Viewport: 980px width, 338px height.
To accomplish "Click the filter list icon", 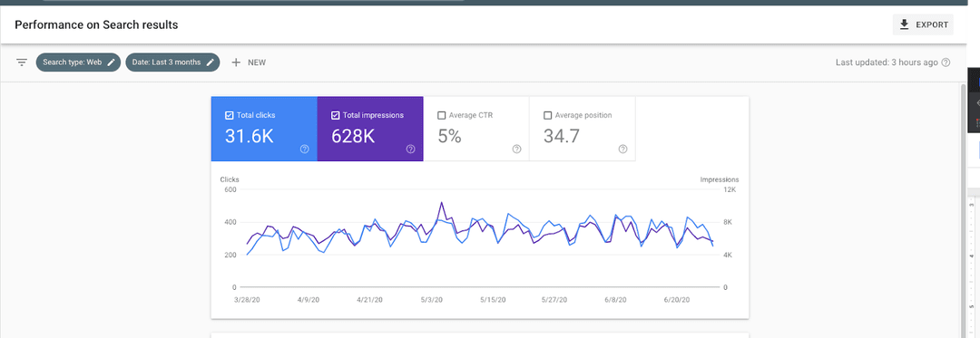I will [x=22, y=63].
